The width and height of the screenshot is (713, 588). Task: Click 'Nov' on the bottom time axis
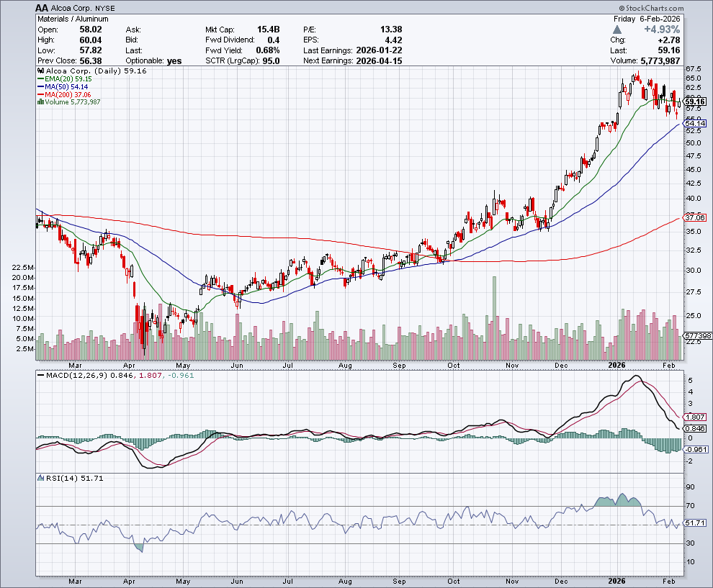click(x=512, y=582)
